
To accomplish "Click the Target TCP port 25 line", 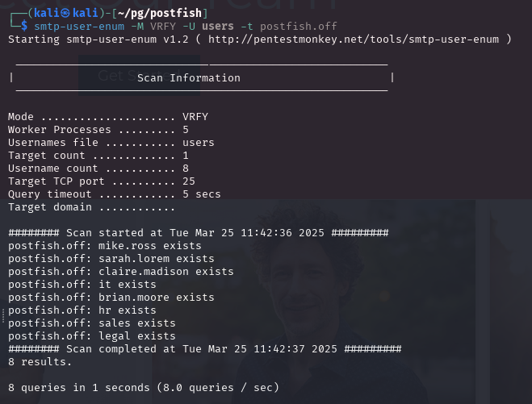I will point(101,181).
